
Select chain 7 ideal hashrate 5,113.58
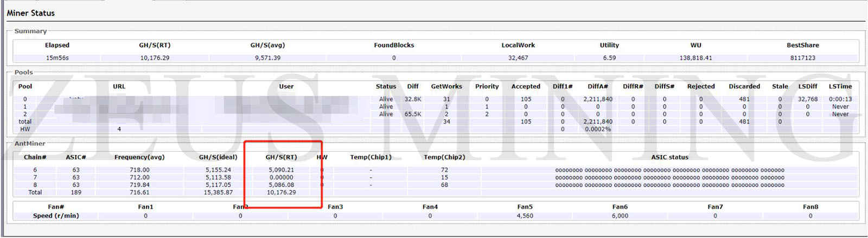(x=218, y=177)
